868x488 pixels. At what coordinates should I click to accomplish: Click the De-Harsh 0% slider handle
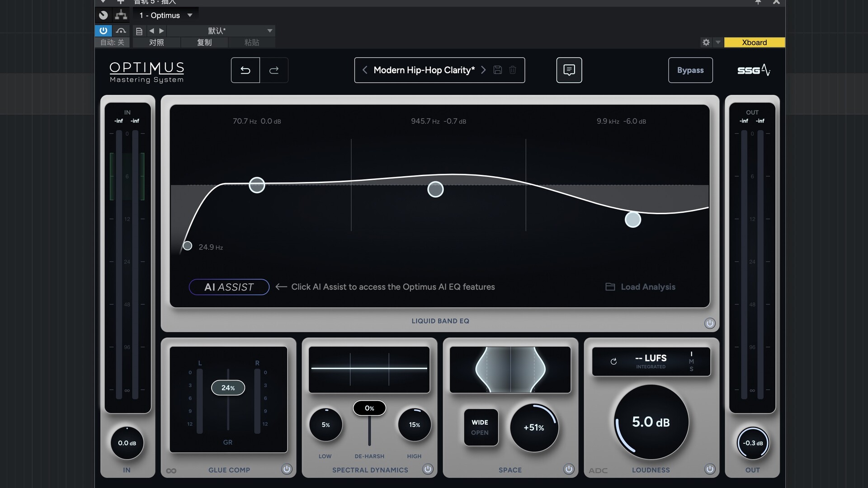coord(369,408)
